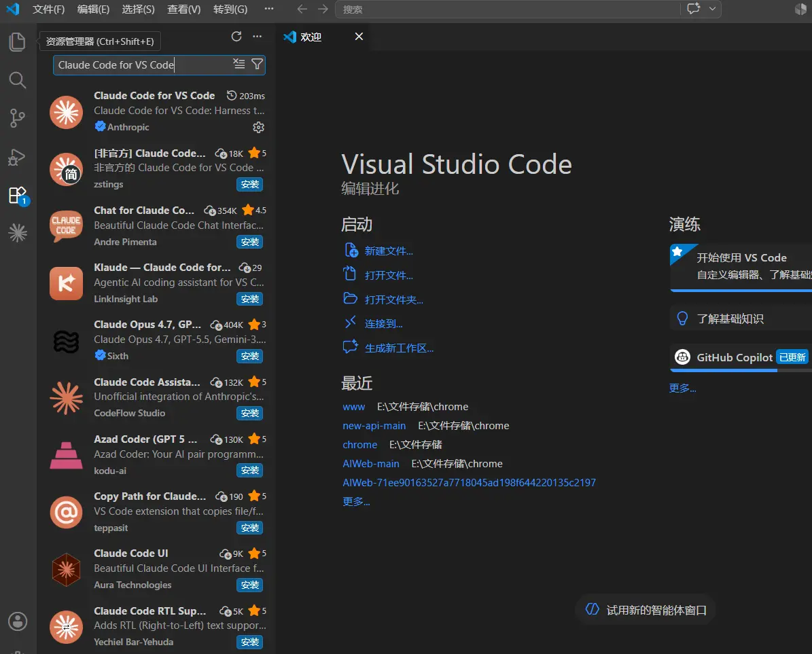The image size is (812, 654).
Task: Open the extension filter funnel menu
Action: pyautogui.click(x=257, y=64)
